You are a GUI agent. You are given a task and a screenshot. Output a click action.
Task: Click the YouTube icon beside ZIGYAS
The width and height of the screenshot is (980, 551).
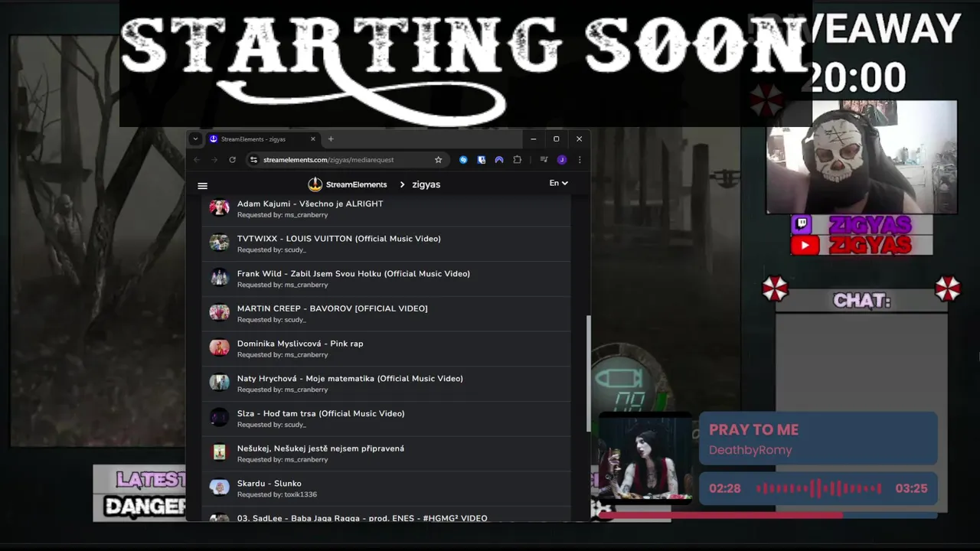click(x=805, y=246)
